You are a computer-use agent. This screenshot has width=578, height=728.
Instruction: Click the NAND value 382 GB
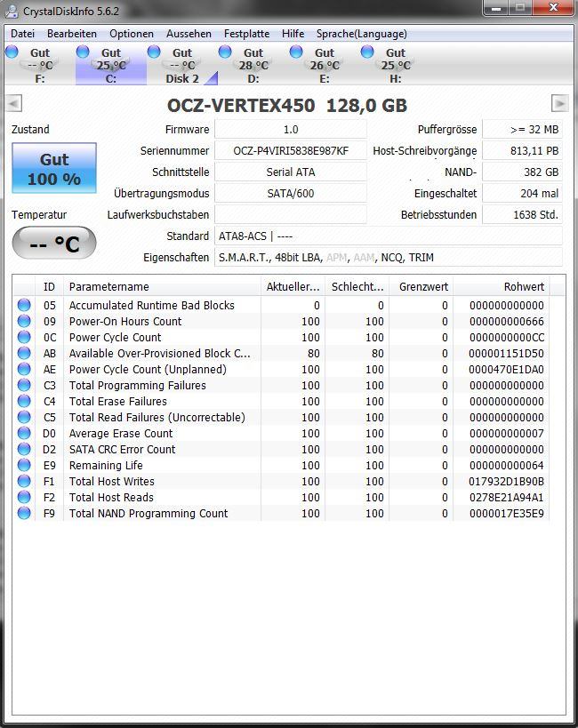coord(522,172)
